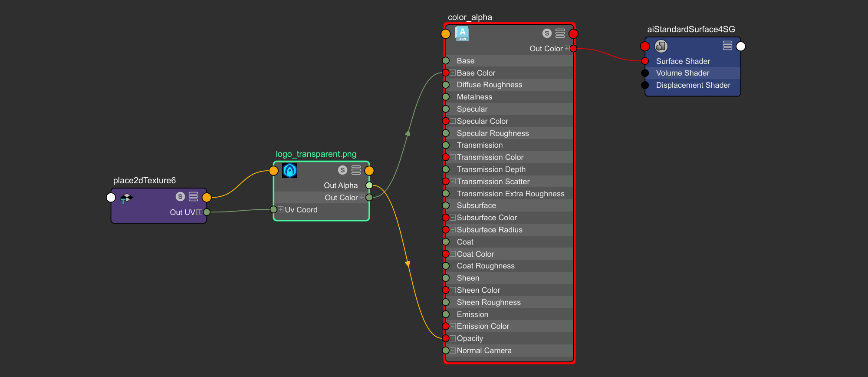Toggle view mode bars on aiStandardSurface4SG node
The image size is (868, 377).
point(727,46)
